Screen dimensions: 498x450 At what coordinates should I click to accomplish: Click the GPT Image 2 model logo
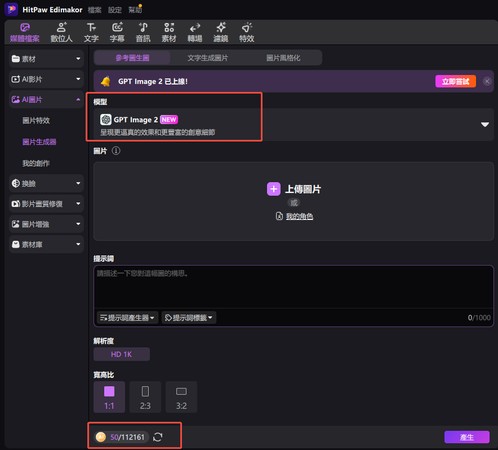click(x=106, y=119)
